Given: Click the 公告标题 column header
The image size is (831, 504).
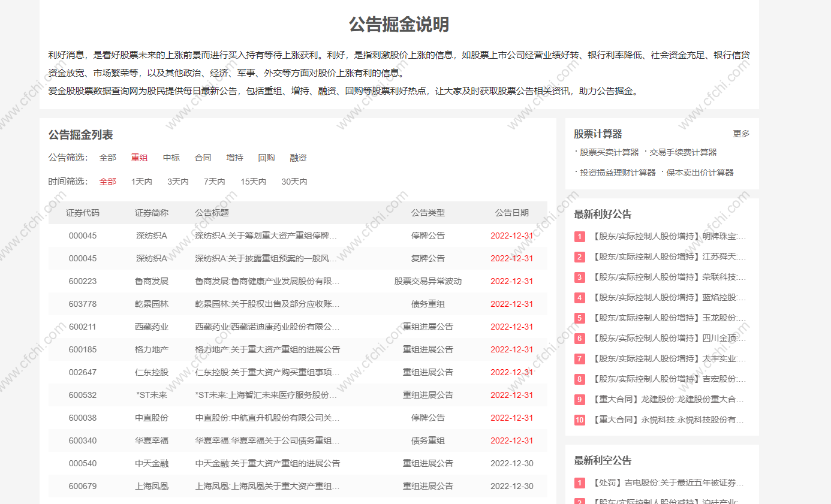Looking at the screenshot, I should [x=212, y=213].
